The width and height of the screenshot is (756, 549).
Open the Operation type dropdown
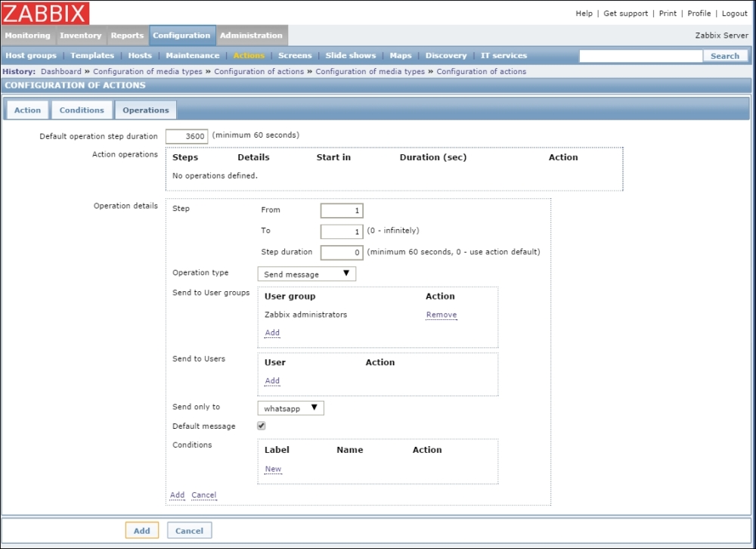pos(306,274)
